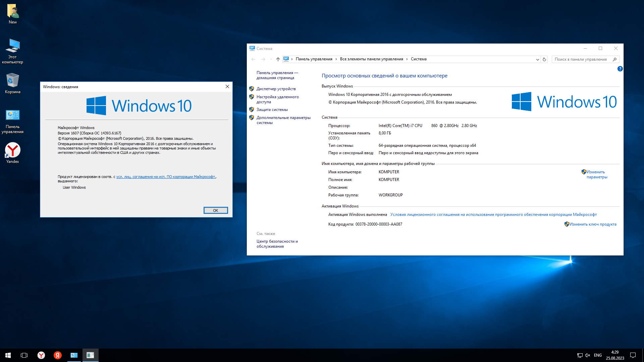Click the Изменить ключ продукта link

click(593, 224)
